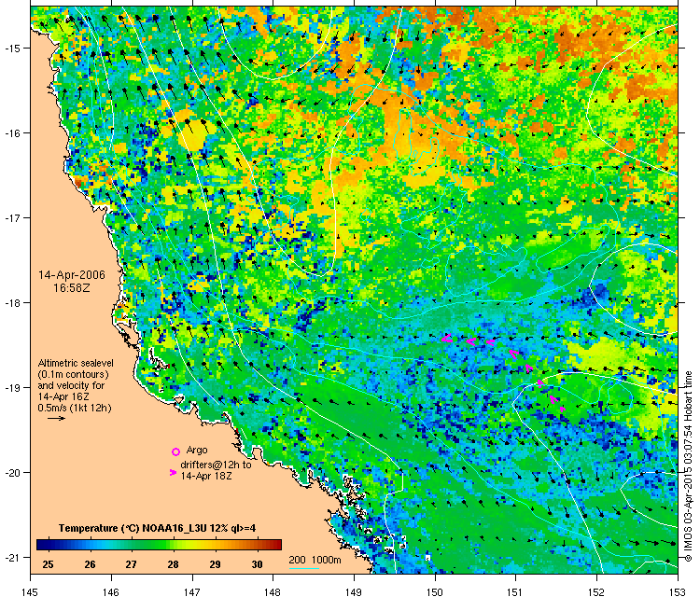The image size is (700, 597).
Task: Click the latitude axis label -19
Action: 11,387
